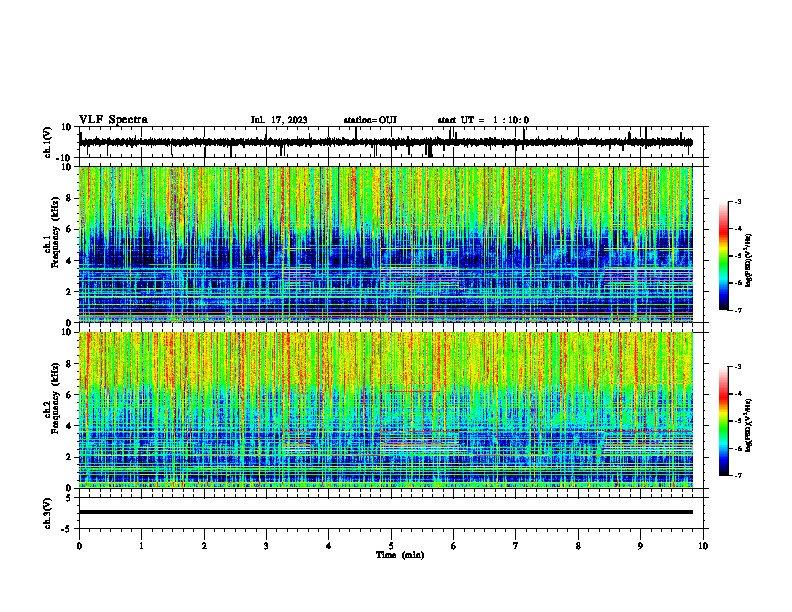Click the ch.3 flat voltage trace

[x=385, y=512]
